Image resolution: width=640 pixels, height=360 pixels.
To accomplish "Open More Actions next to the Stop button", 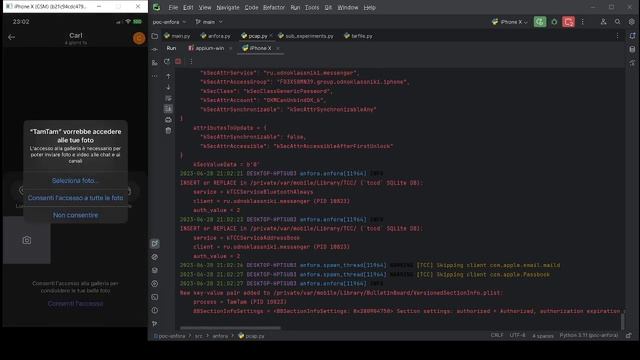I will click(x=582, y=22).
